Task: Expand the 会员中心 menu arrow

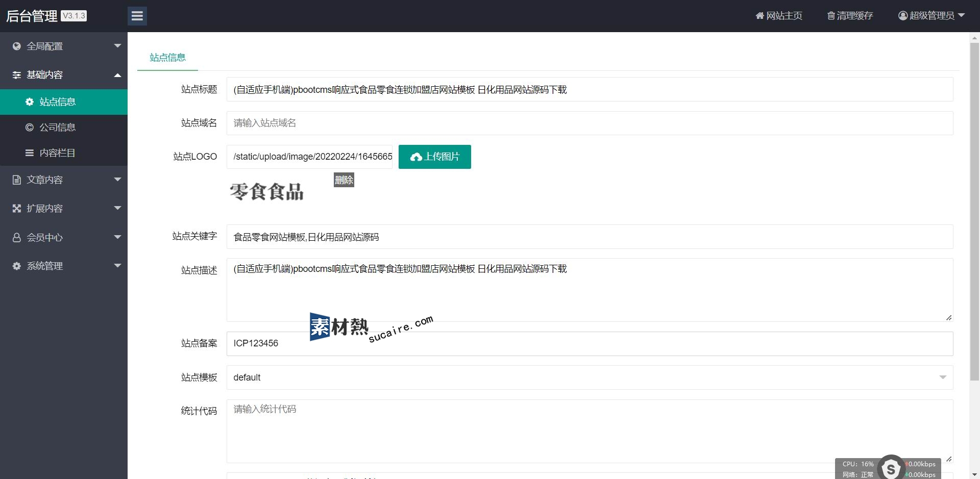Action: [x=117, y=237]
